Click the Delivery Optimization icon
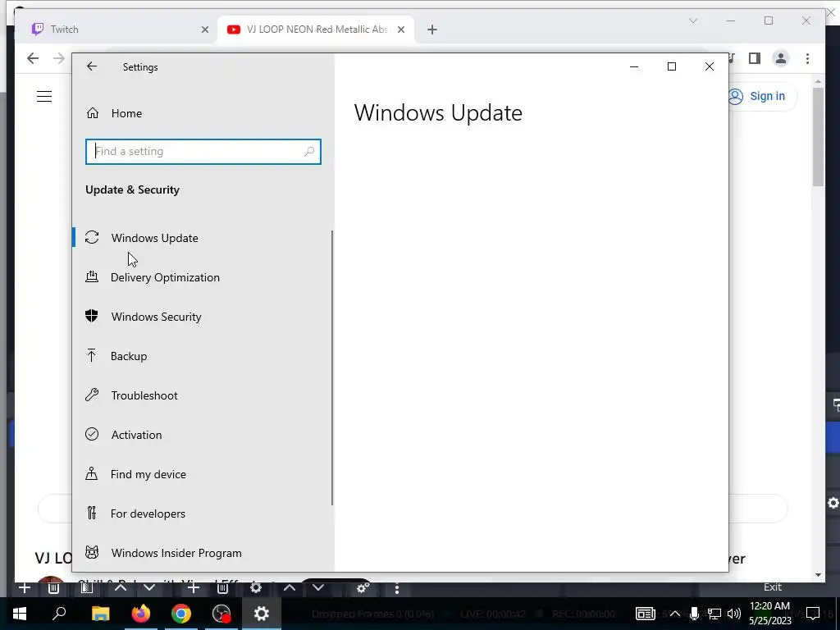 (92, 277)
